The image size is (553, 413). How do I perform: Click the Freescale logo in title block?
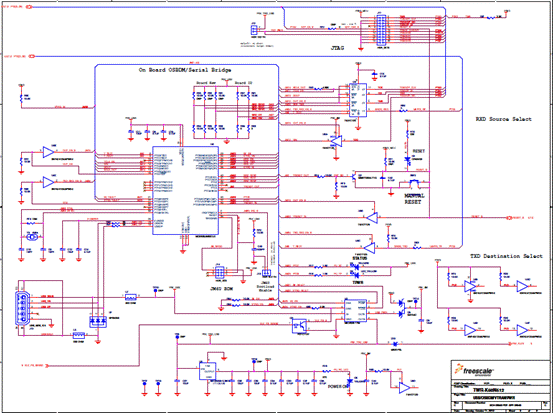[x=474, y=371]
